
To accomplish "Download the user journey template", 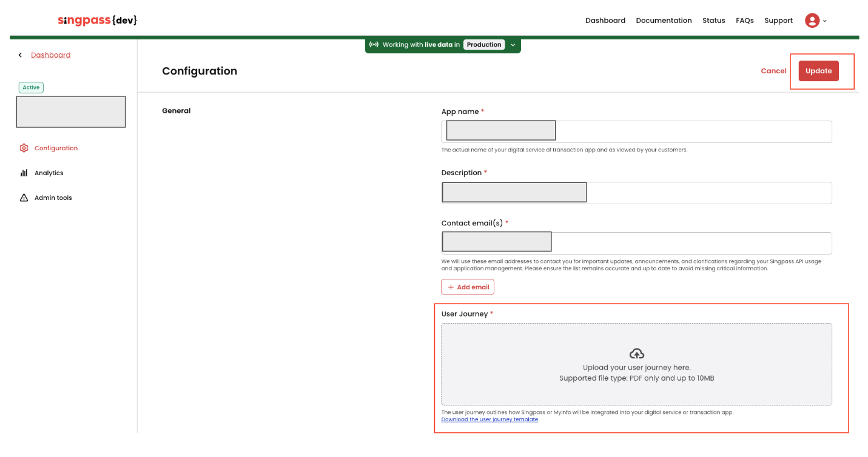I will [490, 419].
